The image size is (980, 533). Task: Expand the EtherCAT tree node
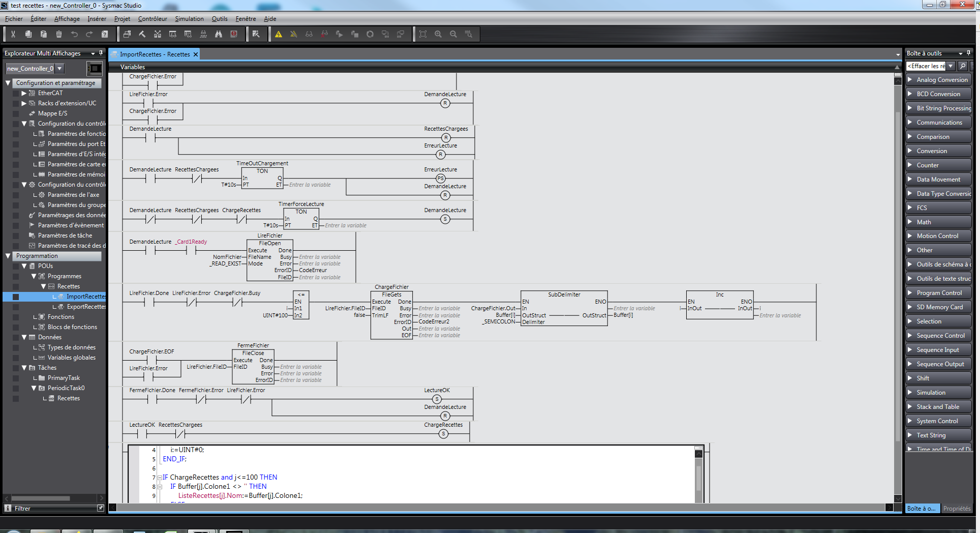tap(23, 93)
